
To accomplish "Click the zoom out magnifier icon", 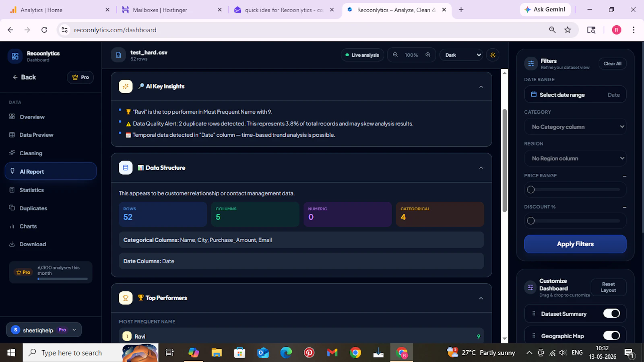I will [x=395, y=55].
